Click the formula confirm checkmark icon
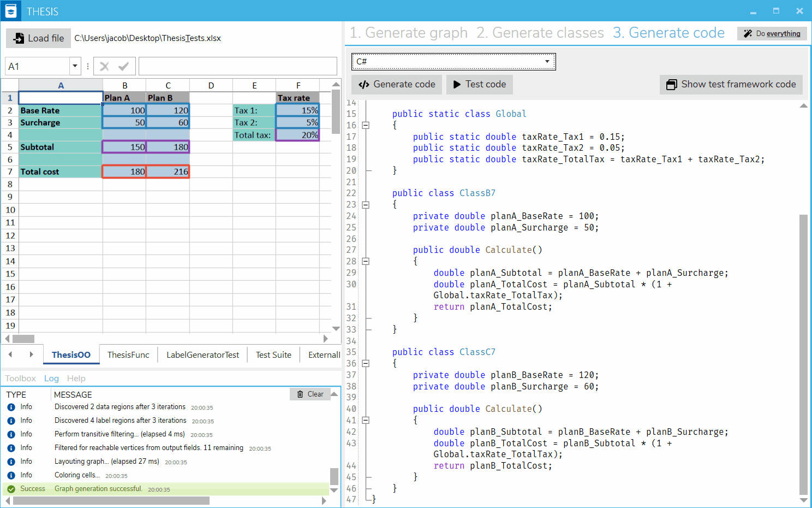The image size is (812, 508). [x=124, y=67]
